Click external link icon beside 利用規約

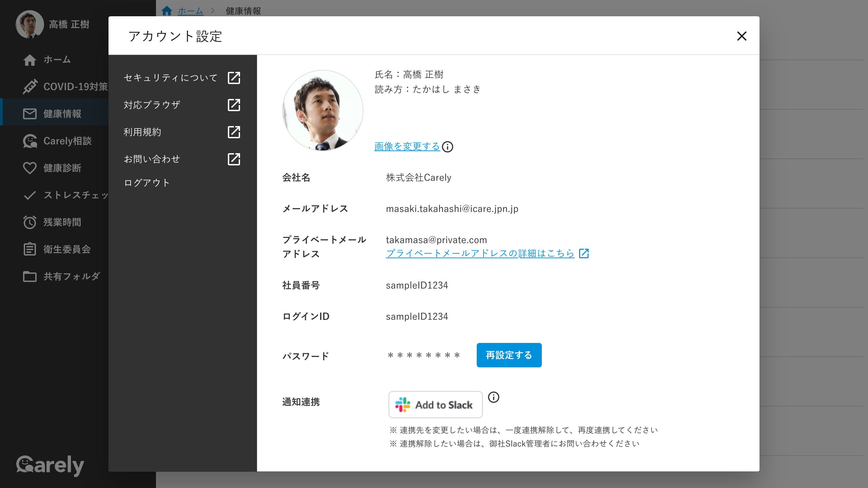click(234, 132)
